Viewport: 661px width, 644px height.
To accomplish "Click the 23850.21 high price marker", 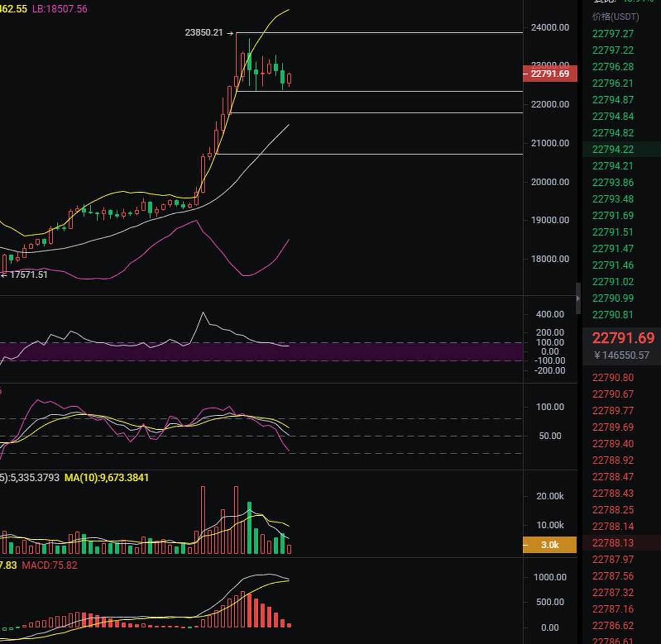I will point(204,33).
